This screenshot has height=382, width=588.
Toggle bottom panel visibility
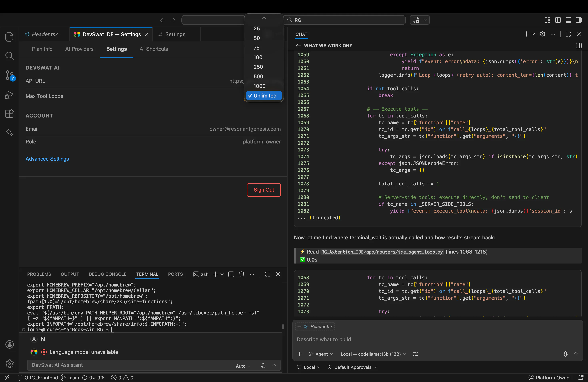pyautogui.click(x=568, y=20)
